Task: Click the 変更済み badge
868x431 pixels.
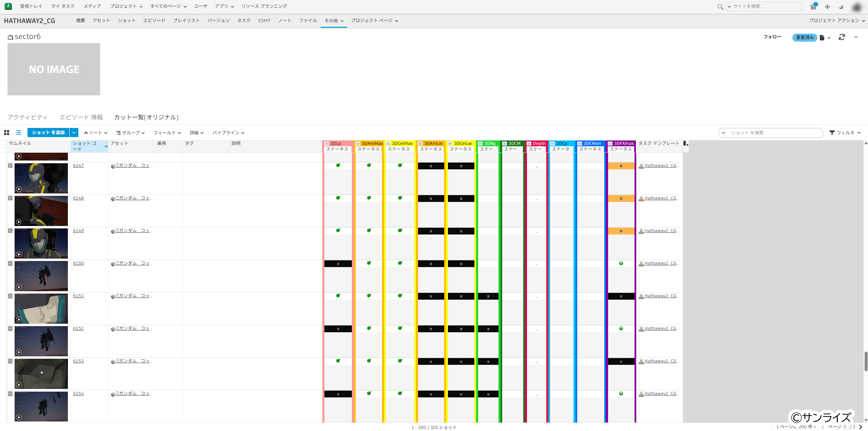Action: (805, 37)
